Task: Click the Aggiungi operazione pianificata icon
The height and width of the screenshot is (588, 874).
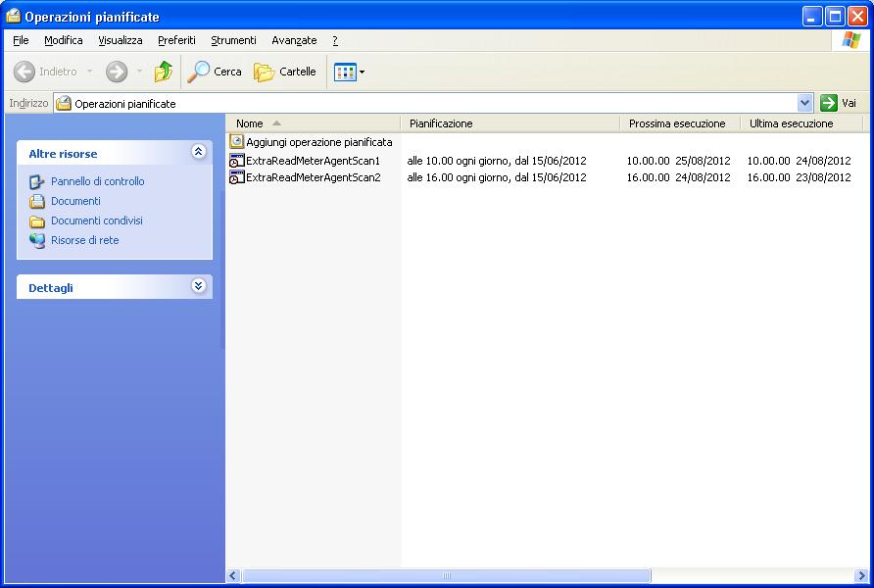Action: (x=236, y=142)
